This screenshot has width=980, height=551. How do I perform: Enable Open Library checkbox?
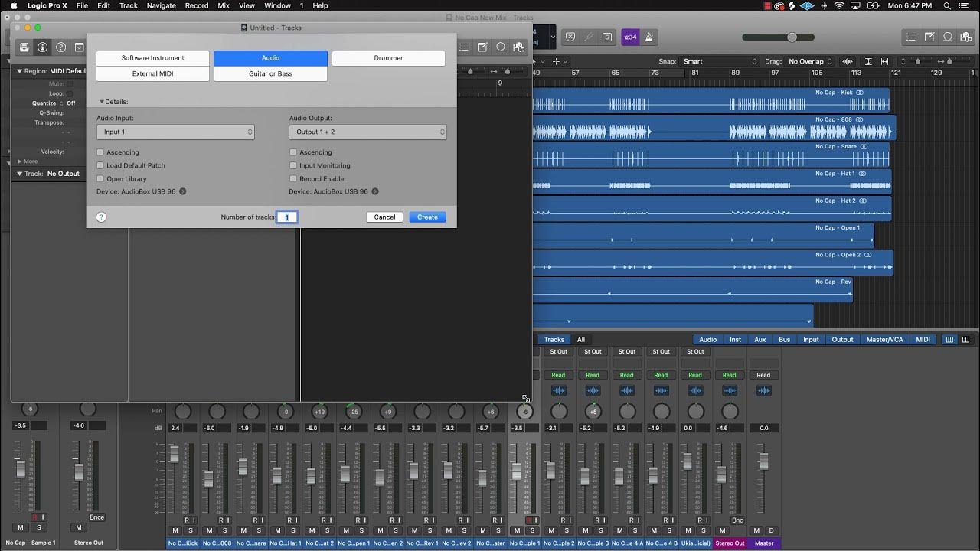point(100,179)
